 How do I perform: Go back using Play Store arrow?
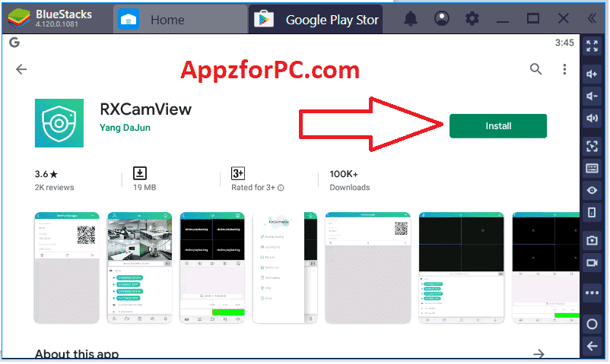pos(21,70)
